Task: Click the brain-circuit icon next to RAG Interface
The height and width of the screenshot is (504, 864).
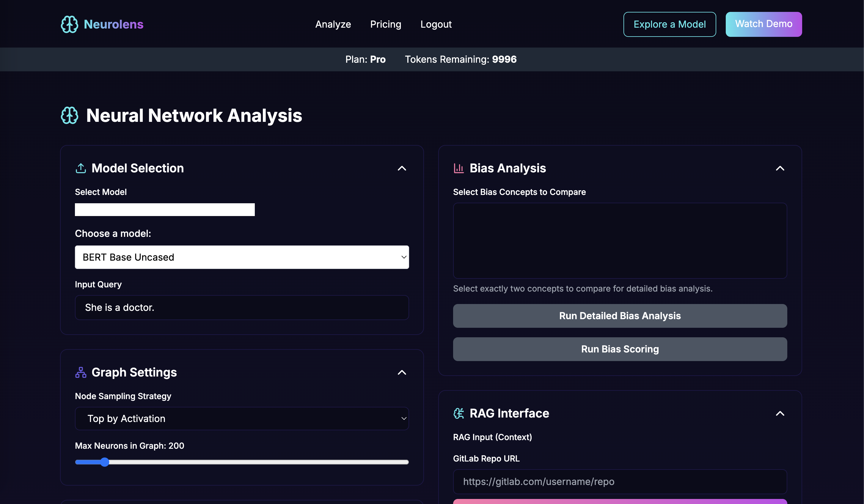Action: [x=458, y=414]
